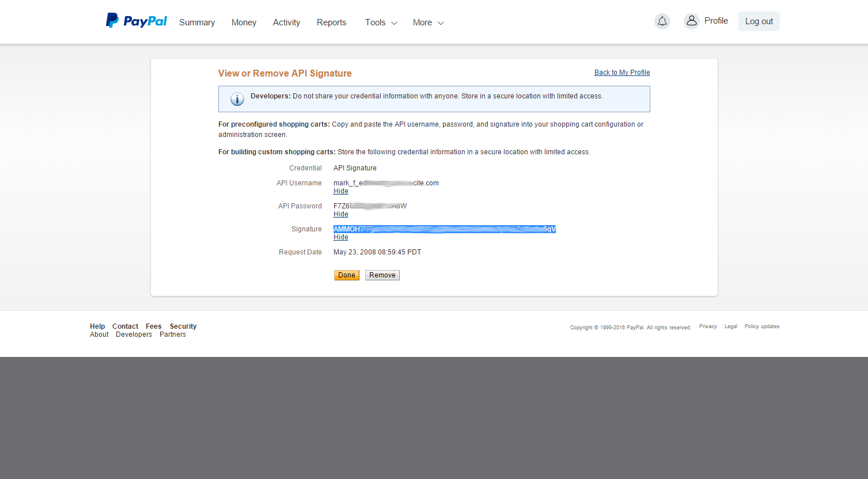Click the API Password value
Viewport: 868px width, 479px height.
tap(370, 206)
